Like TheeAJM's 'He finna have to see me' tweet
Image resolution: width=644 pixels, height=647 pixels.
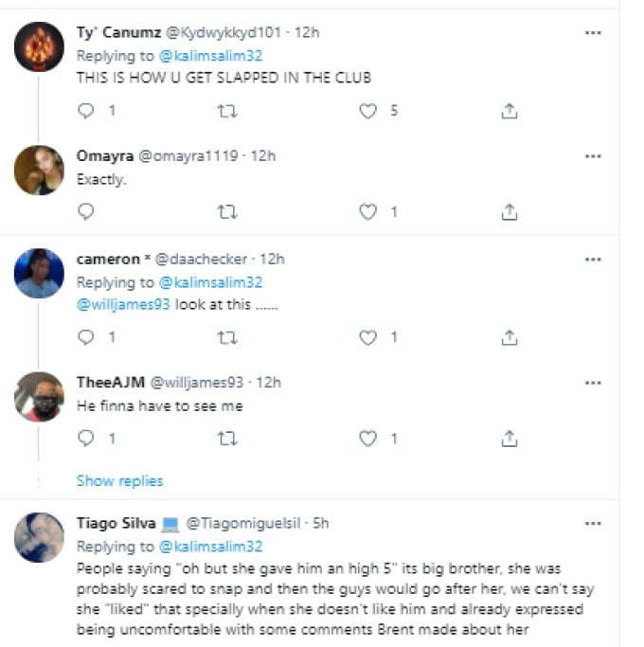click(368, 438)
